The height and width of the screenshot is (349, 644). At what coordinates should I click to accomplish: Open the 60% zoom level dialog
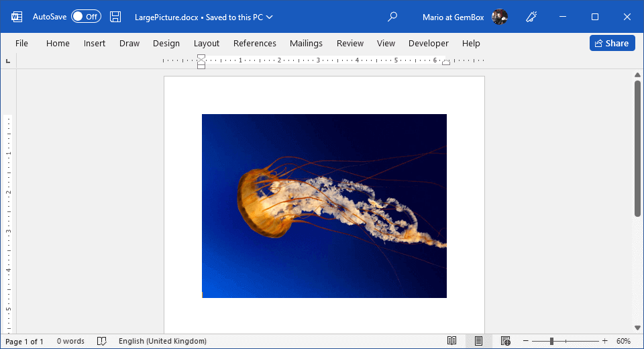coord(623,341)
